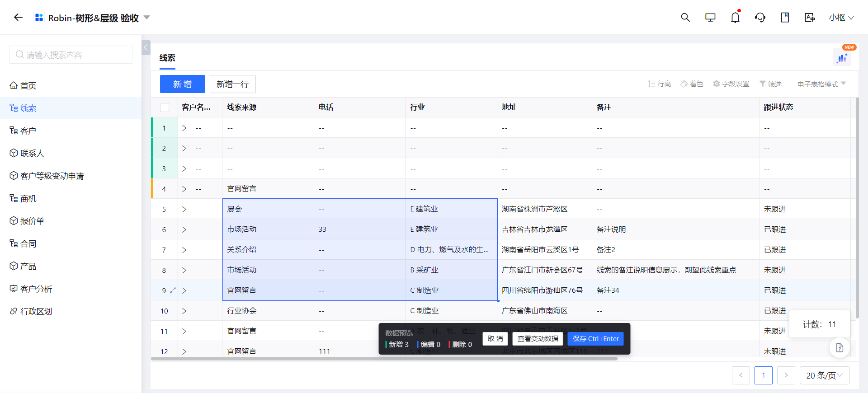
Task: Click the 跟进状态 column header
Action: tap(805, 107)
